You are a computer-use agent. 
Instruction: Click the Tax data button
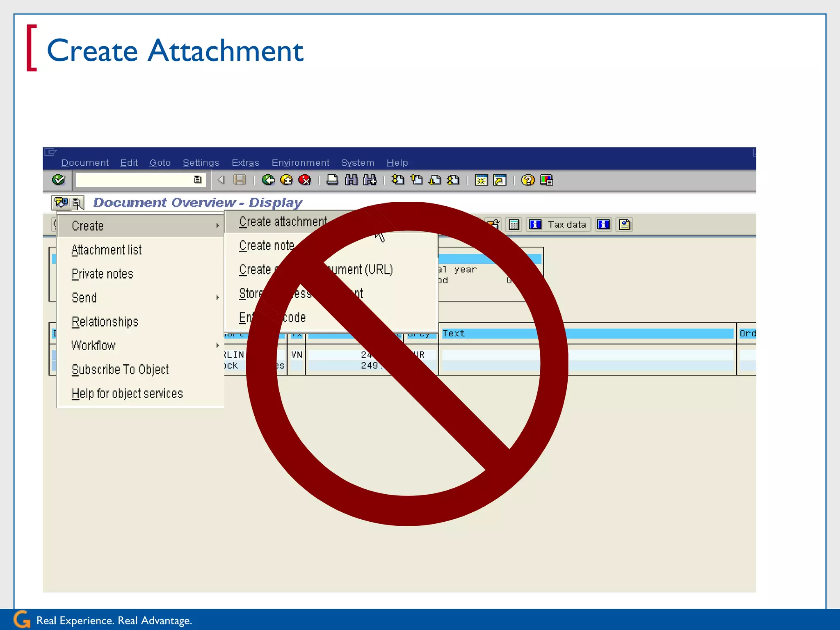559,225
